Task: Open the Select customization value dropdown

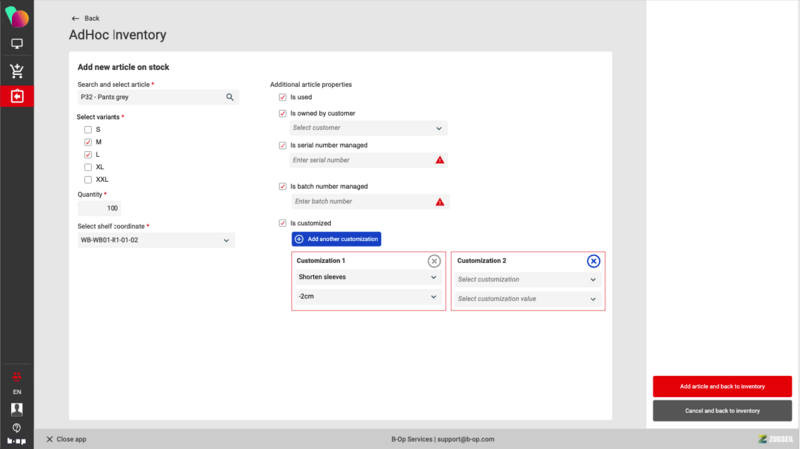Action: coord(528,299)
